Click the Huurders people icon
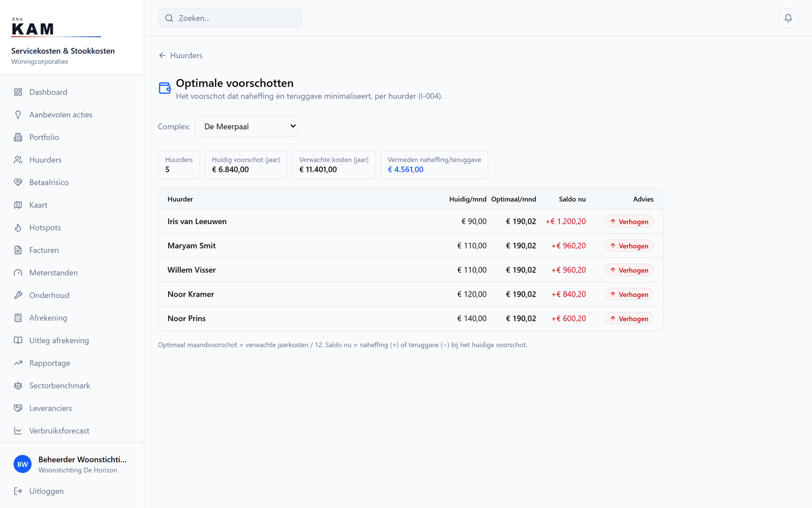The height and width of the screenshot is (508, 812). coord(18,160)
